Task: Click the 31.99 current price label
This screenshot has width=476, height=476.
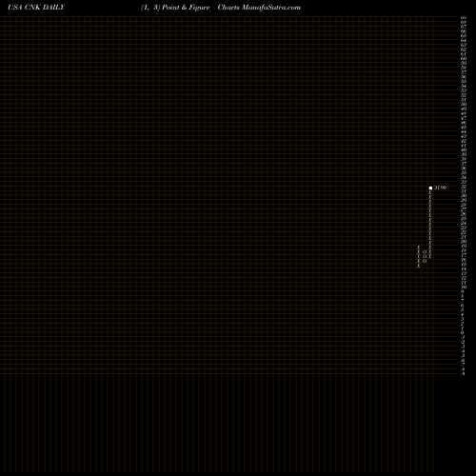Action: tap(440, 188)
